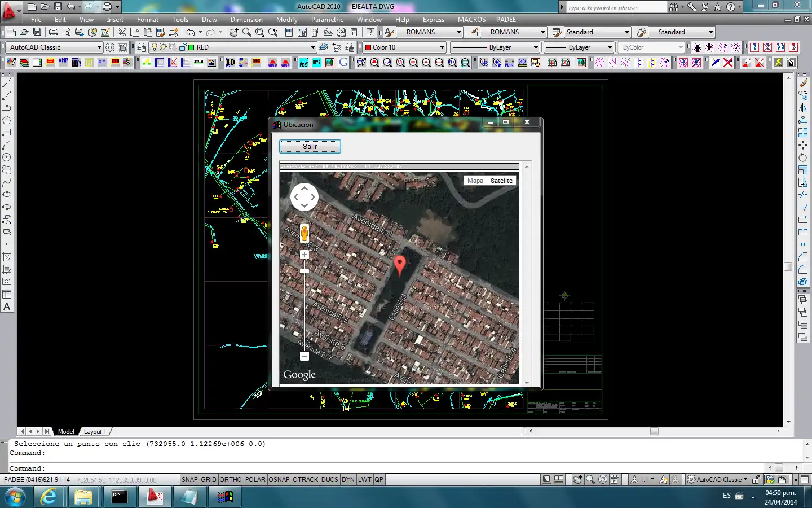Open the AutoCAD Classic workspace dropdown

[55, 47]
